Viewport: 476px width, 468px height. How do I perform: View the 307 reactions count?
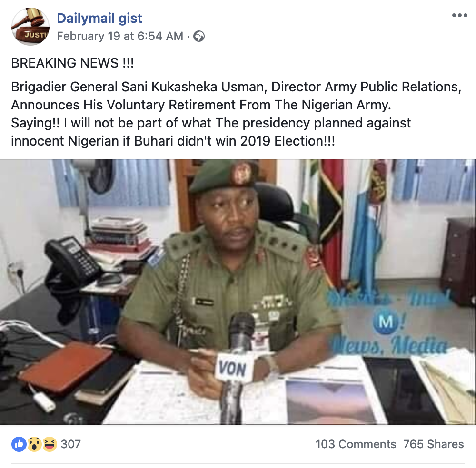tap(71, 444)
